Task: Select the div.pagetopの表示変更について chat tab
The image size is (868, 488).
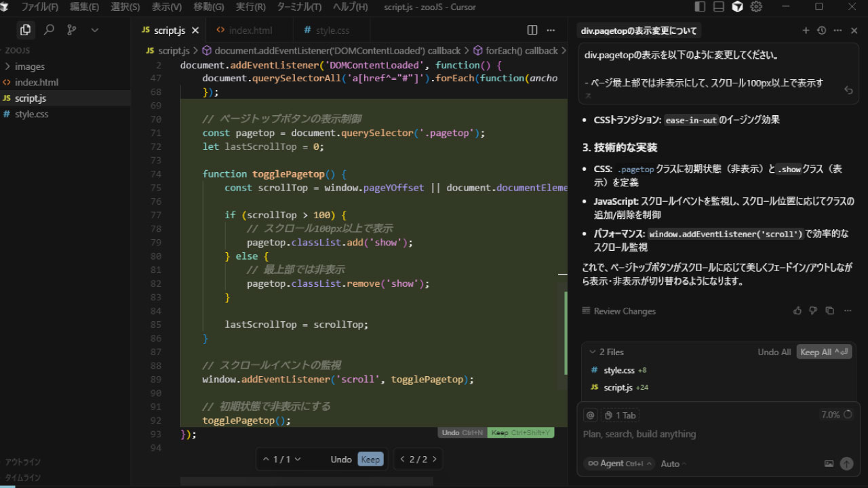Action: 638,30
